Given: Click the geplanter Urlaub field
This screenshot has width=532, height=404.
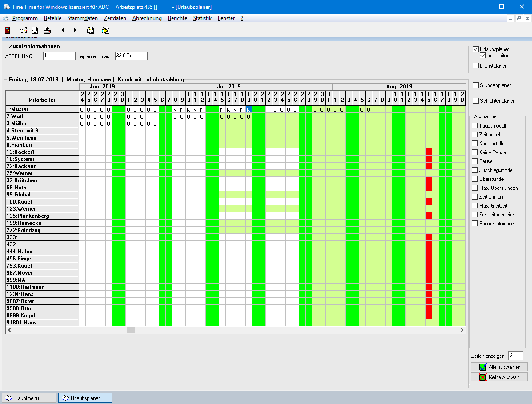Looking at the screenshot, I should point(131,56).
